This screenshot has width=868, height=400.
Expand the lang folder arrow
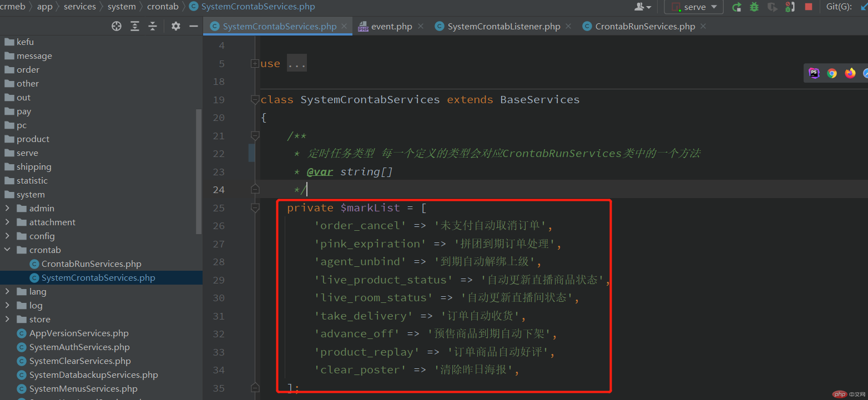(x=7, y=292)
